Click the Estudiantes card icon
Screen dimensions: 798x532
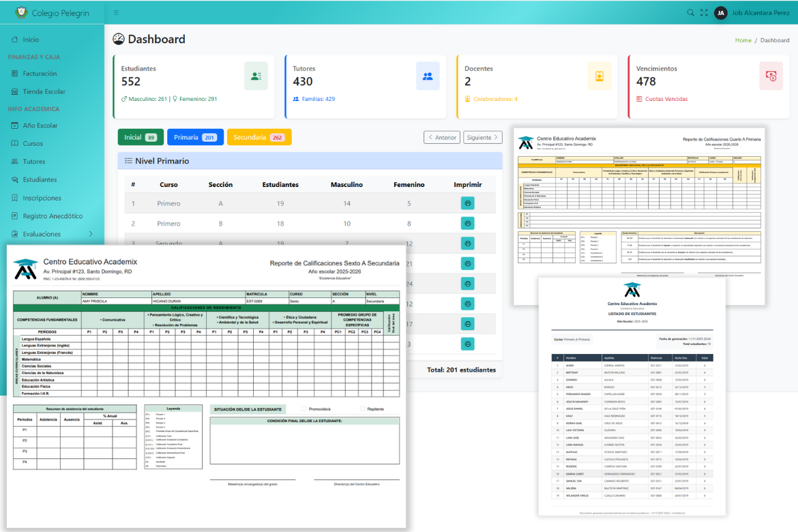(x=256, y=76)
